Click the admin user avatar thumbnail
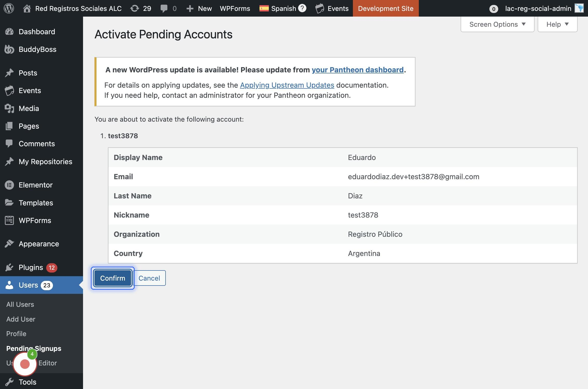 click(579, 8)
